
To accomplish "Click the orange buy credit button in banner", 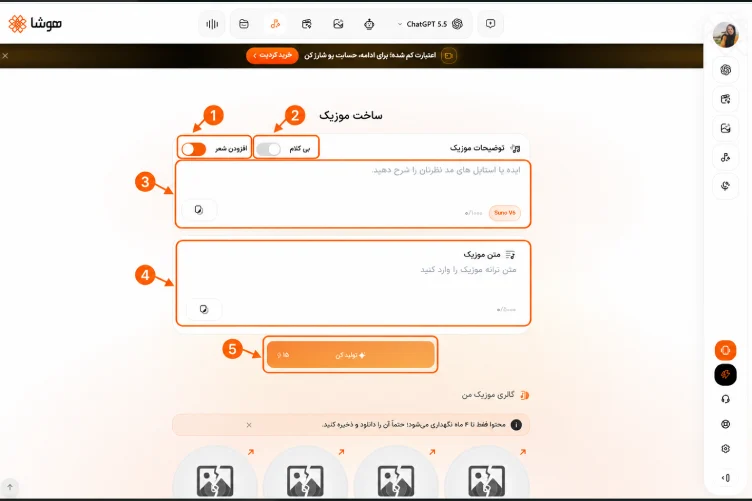I will coord(272,56).
